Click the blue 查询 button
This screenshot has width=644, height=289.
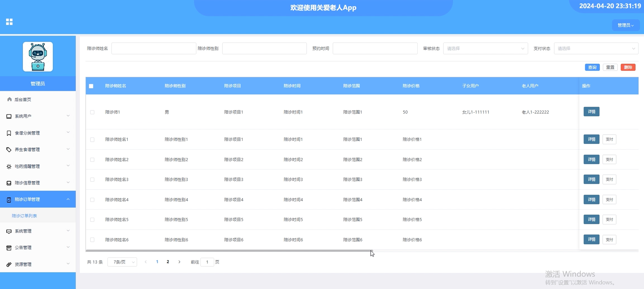[592, 67]
